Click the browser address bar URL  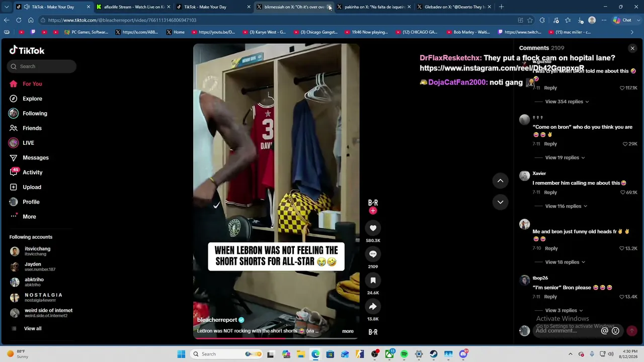(122, 20)
